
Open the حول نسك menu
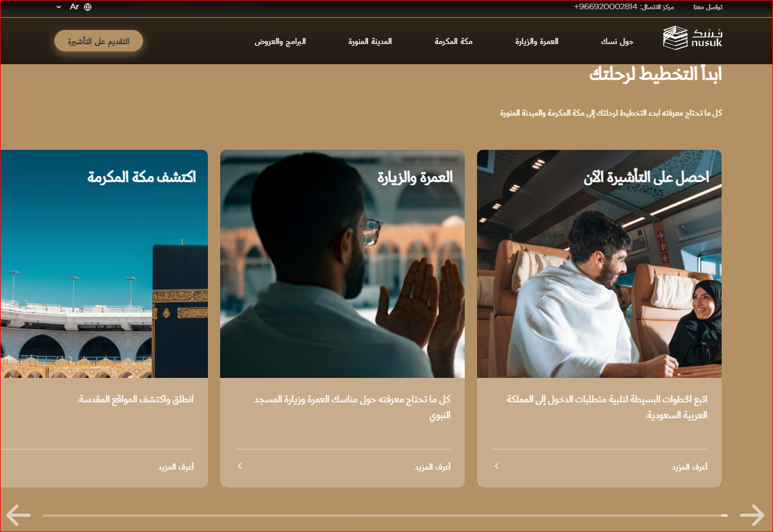click(x=617, y=42)
